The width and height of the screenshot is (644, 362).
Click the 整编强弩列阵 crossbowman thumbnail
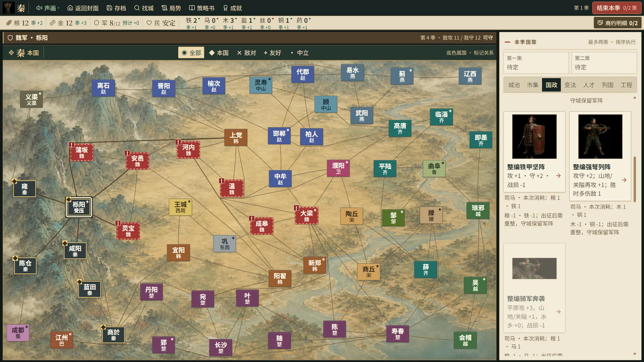(600, 137)
